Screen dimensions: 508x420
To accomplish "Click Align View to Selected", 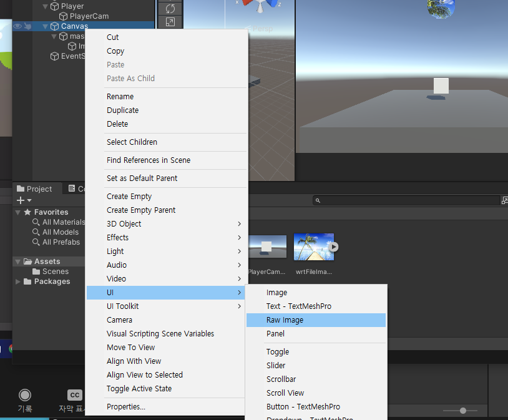I will click(166, 374).
